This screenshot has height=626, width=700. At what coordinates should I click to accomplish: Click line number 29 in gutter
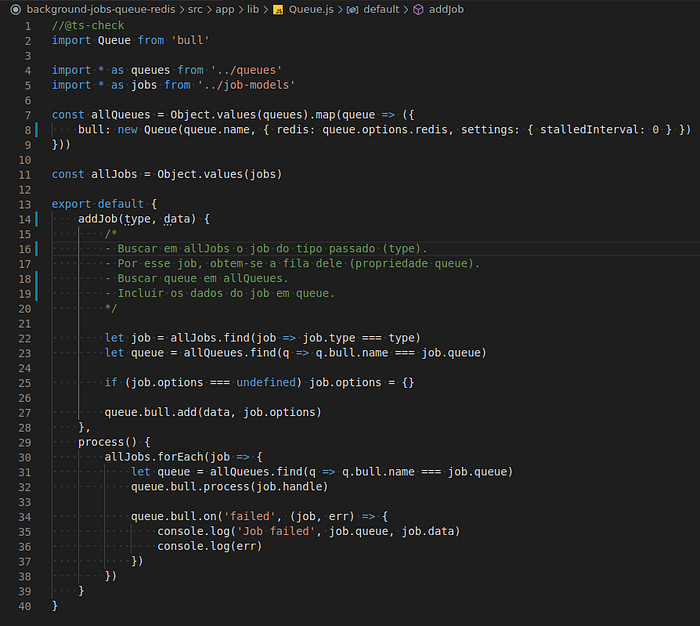(25, 442)
